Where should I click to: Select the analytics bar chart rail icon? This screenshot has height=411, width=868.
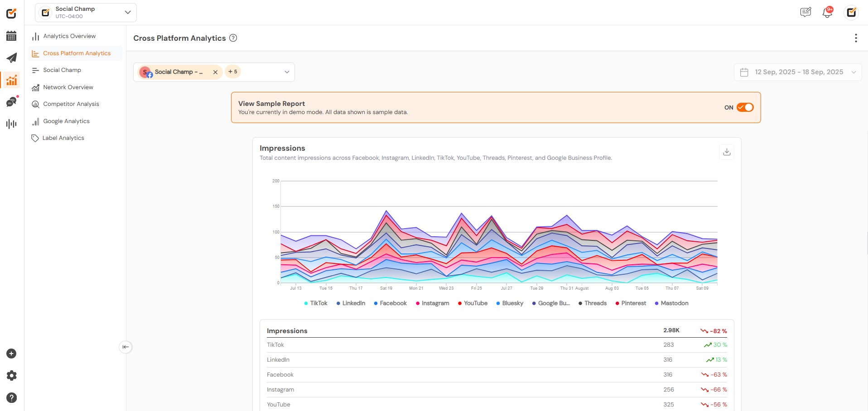click(x=11, y=80)
